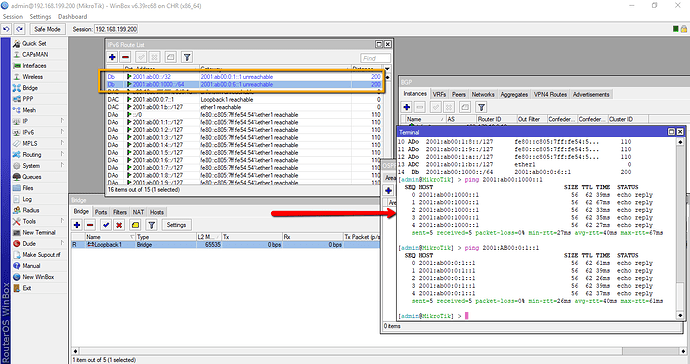Click Find field in IPv6 Route List
The width and height of the screenshot is (690, 364).
375,58
